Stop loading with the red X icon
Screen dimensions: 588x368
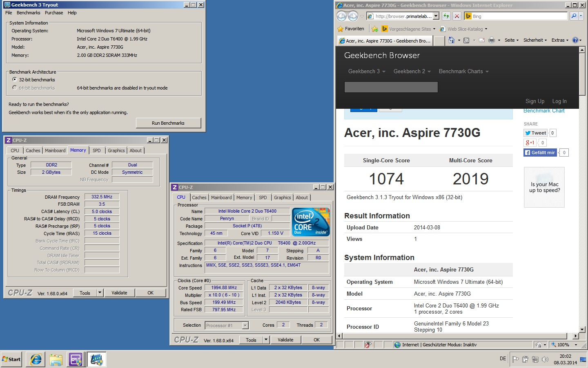(x=457, y=16)
